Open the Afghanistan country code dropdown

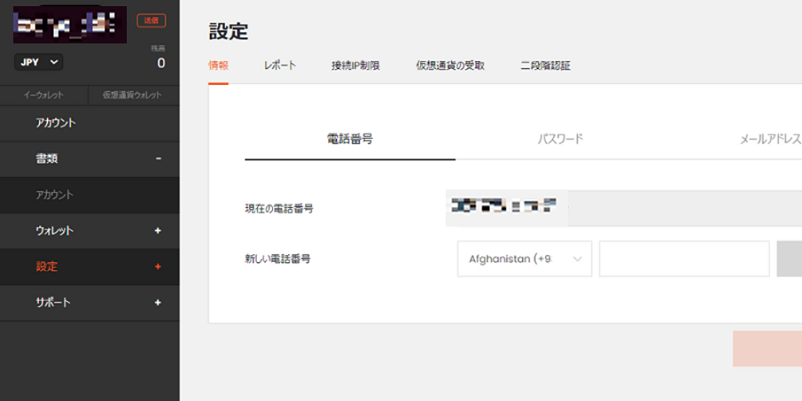(525, 259)
